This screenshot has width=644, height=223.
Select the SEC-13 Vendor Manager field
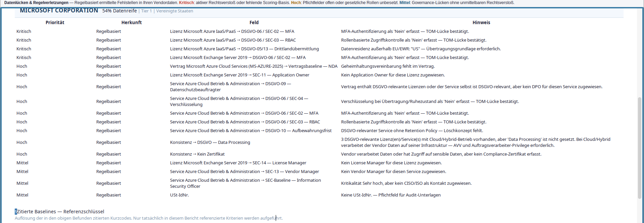point(245,171)
